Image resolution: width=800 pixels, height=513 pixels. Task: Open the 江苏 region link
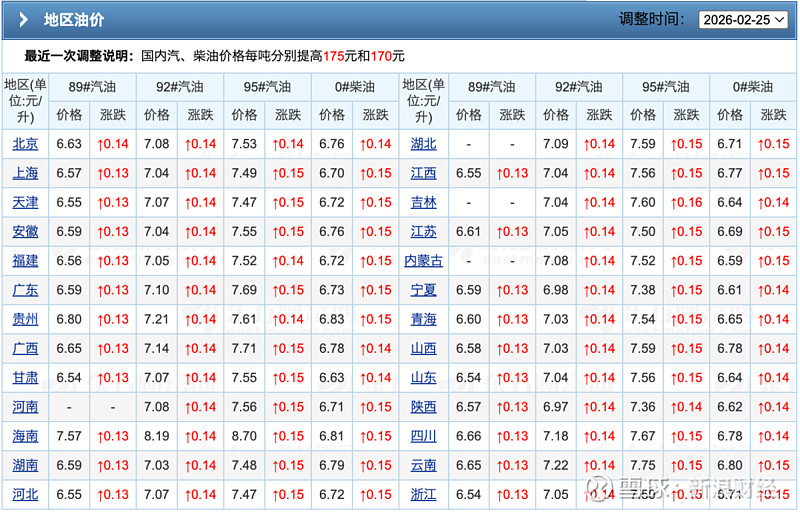[x=423, y=231]
